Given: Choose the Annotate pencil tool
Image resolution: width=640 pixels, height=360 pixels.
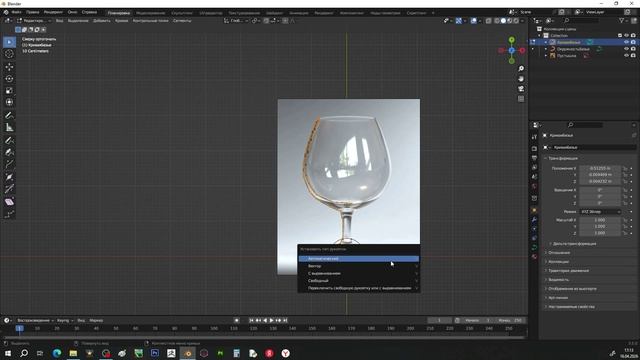Looking at the screenshot, I should [x=9, y=116].
